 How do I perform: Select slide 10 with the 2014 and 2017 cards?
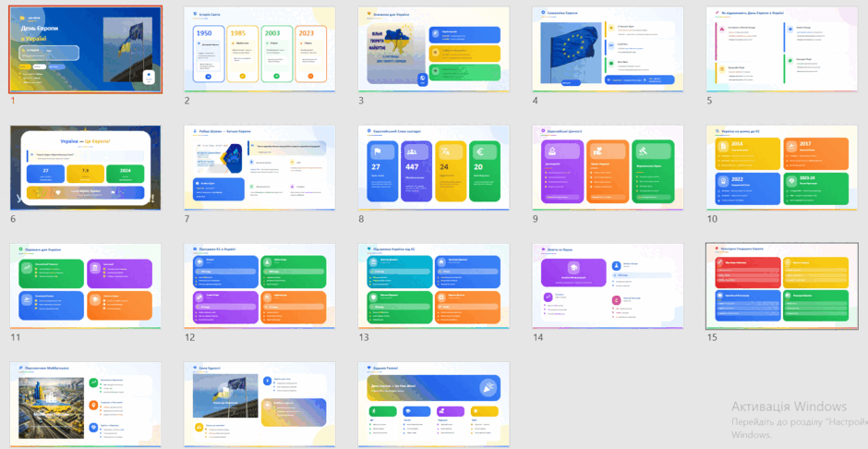pyautogui.click(x=781, y=168)
